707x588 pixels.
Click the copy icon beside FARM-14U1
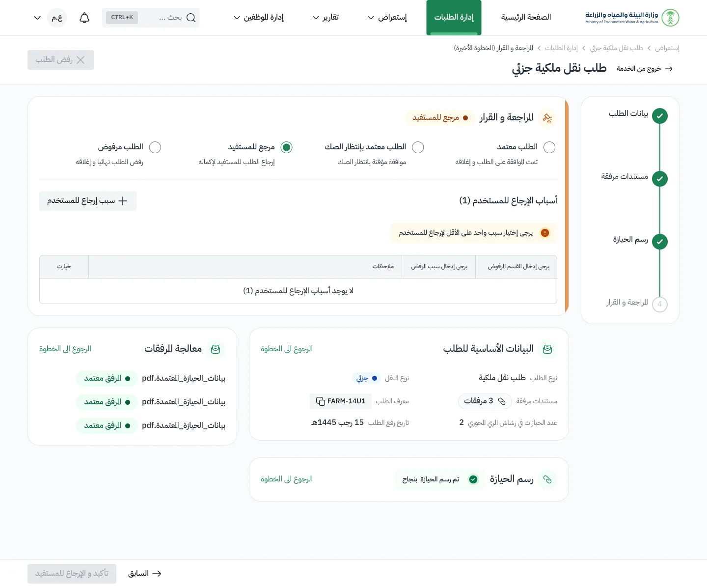320,401
